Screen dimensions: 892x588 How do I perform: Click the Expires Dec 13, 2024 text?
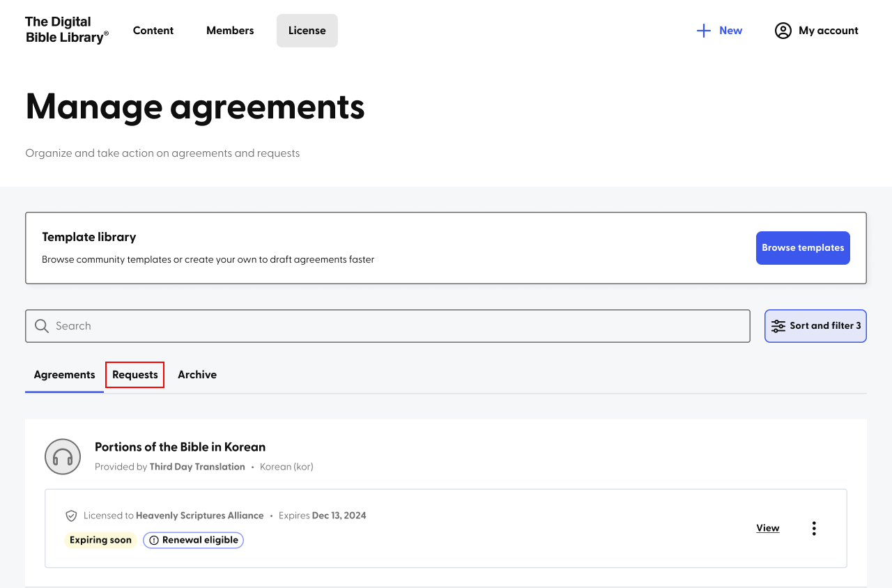pyautogui.click(x=322, y=516)
